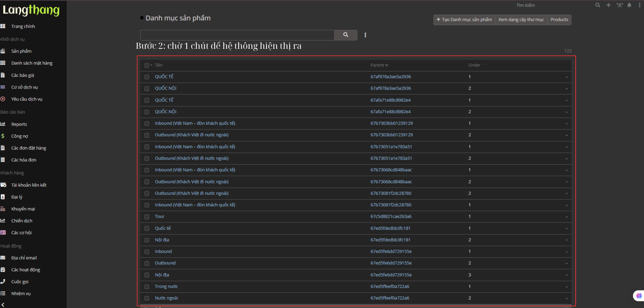644x308 pixels.
Task: Collapse the sidebar using the bottom-left arrow
Action: (x=3, y=304)
